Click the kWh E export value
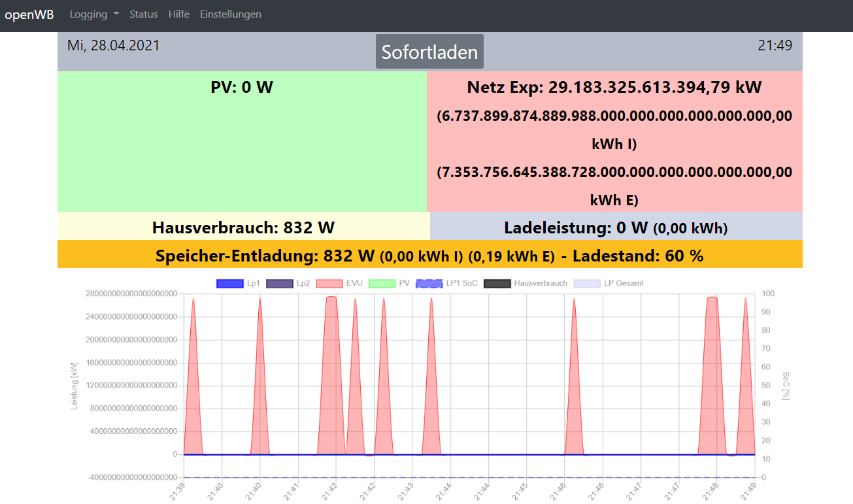The image size is (853, 504). pyautogui.click(x=614, y=186)
